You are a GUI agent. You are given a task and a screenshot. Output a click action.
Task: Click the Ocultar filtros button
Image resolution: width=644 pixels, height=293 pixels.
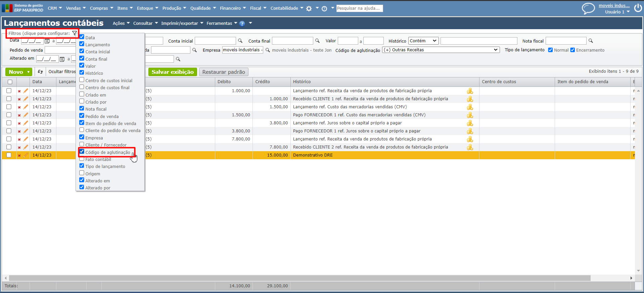pyautogui.click(x=62, y=72)
